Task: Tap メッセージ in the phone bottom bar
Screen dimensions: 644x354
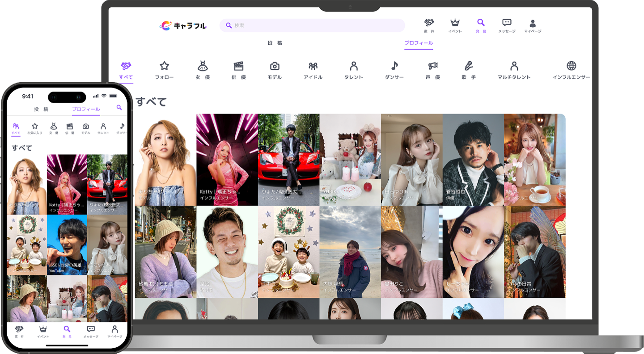Action: tap(91, 331)
